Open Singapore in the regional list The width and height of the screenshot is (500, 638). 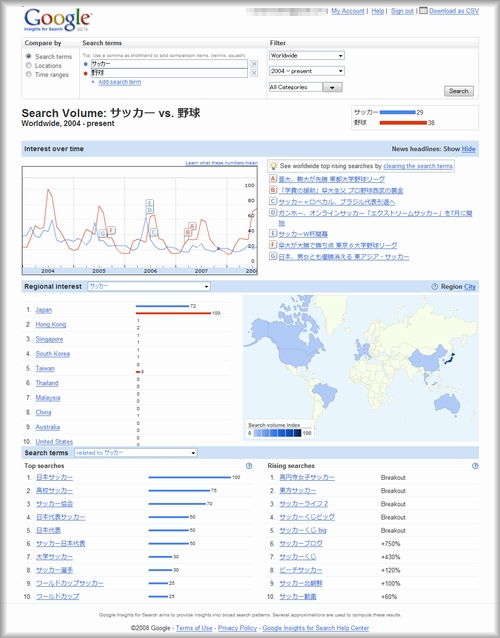click(x=49, y=339)
